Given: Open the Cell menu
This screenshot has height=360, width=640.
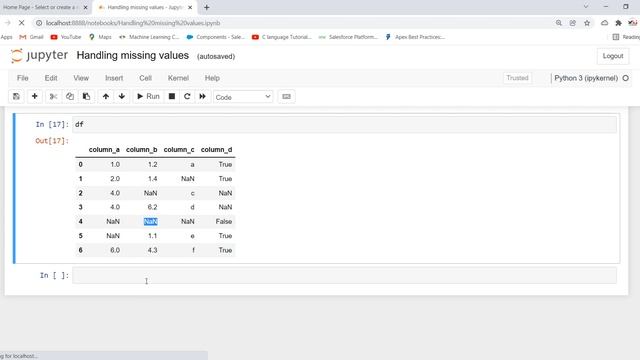Looking at the screenshot, I should tap(145, 78).
